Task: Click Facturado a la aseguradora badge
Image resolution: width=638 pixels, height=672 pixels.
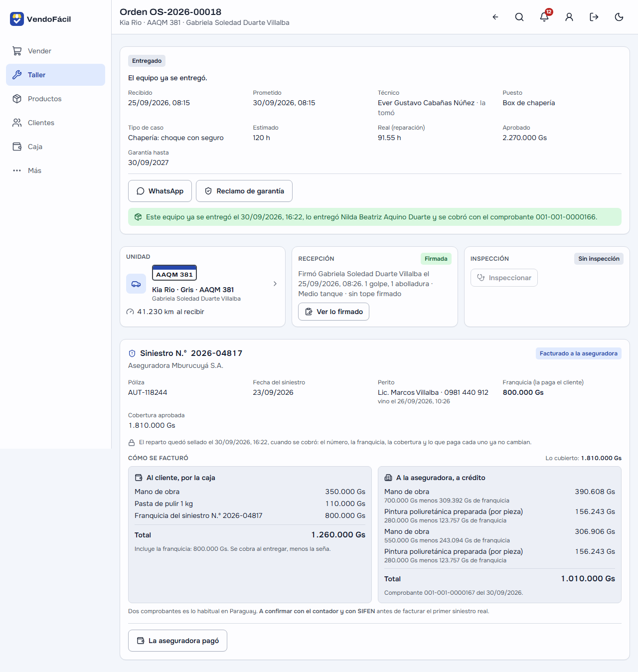Action: coord(578,353)
